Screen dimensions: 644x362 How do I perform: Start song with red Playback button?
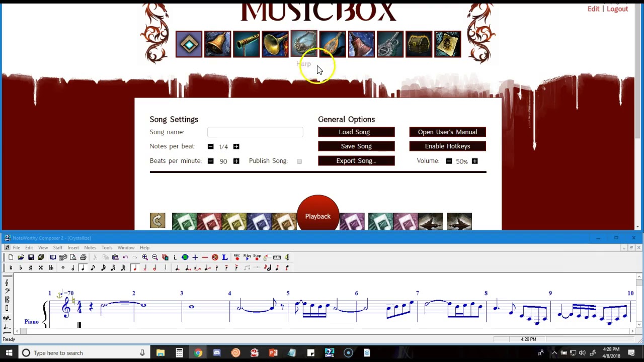318,215
